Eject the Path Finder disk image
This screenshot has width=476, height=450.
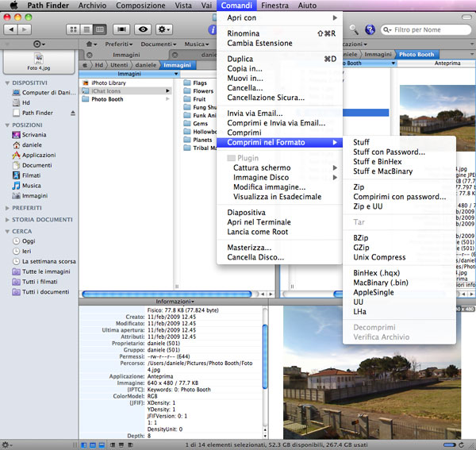coord(74,113)
